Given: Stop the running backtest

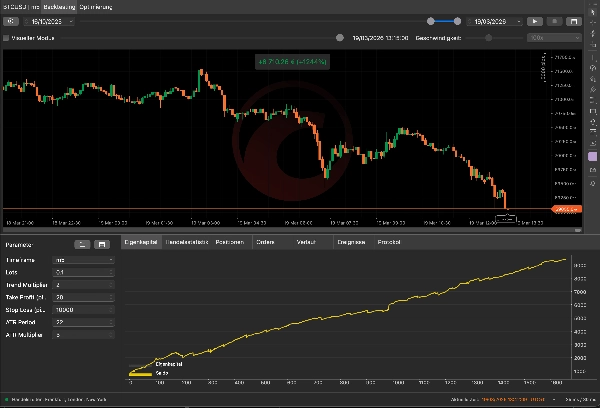Looking at the screenshot, I should [554, 21].
